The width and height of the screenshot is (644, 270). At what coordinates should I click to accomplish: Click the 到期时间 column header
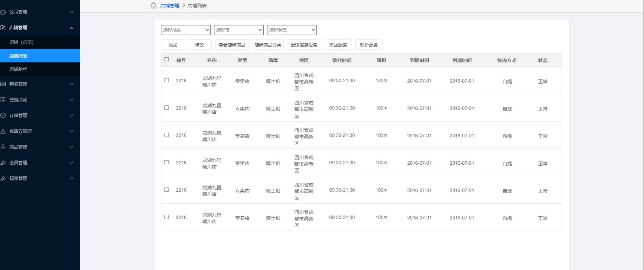pyautogui.click(x=419, y=60)
